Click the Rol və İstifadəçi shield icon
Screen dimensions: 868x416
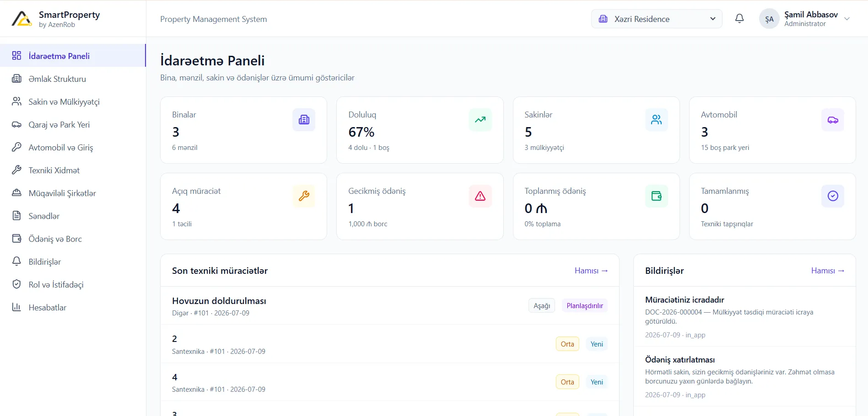coord(16,284)
